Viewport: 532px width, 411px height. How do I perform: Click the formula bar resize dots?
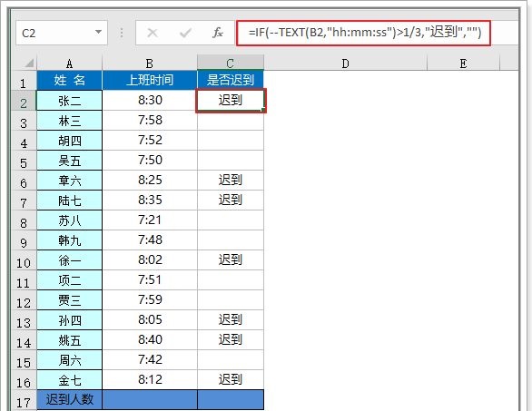click(122, 33)
